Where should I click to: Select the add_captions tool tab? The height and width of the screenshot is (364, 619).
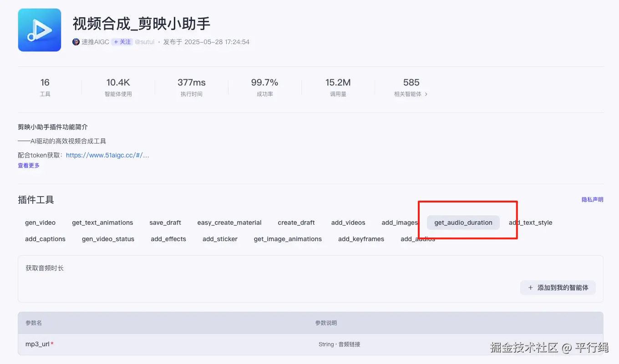tap(46, 239)
